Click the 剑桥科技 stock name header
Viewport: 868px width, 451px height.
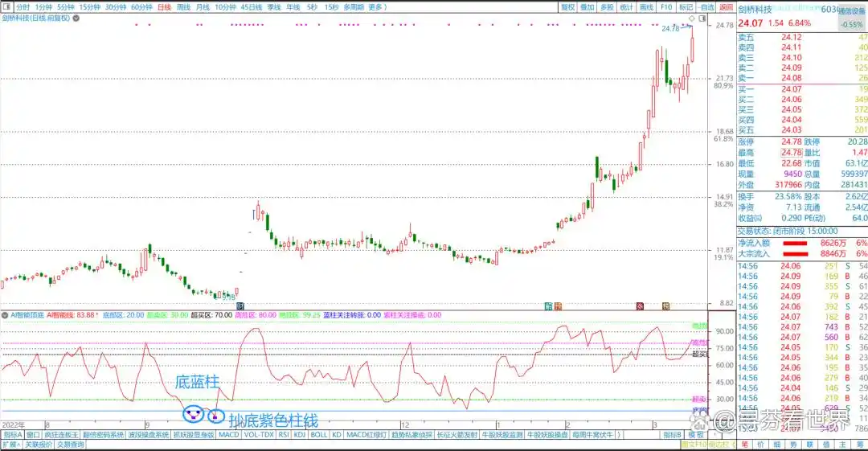click(755, 10)
